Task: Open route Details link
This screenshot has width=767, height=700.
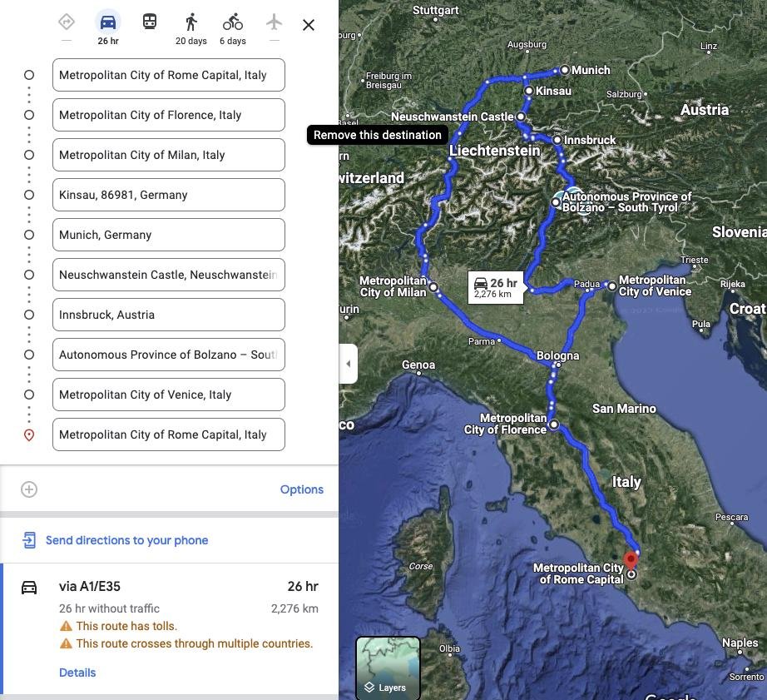Action: coord(77,673)
